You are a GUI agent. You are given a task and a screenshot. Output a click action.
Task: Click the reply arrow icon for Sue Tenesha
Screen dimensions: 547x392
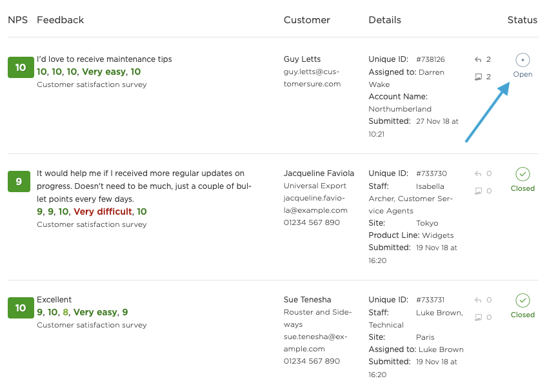tap(478, 300)
